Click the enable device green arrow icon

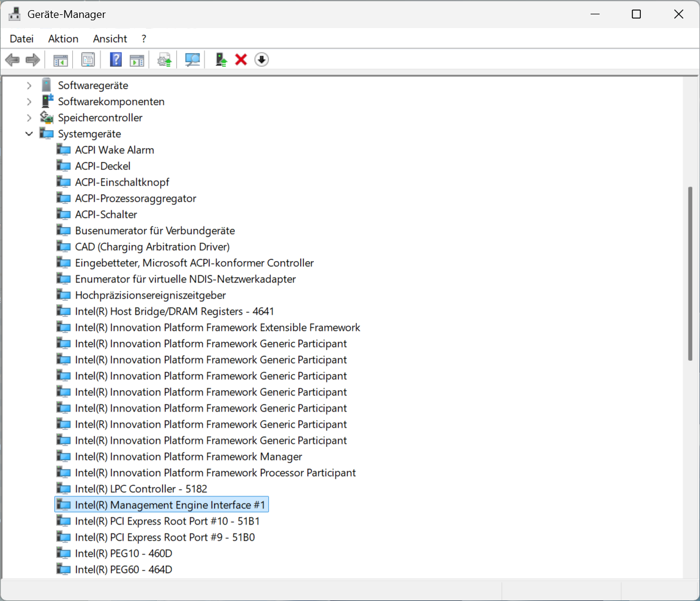tap(221, 60)
